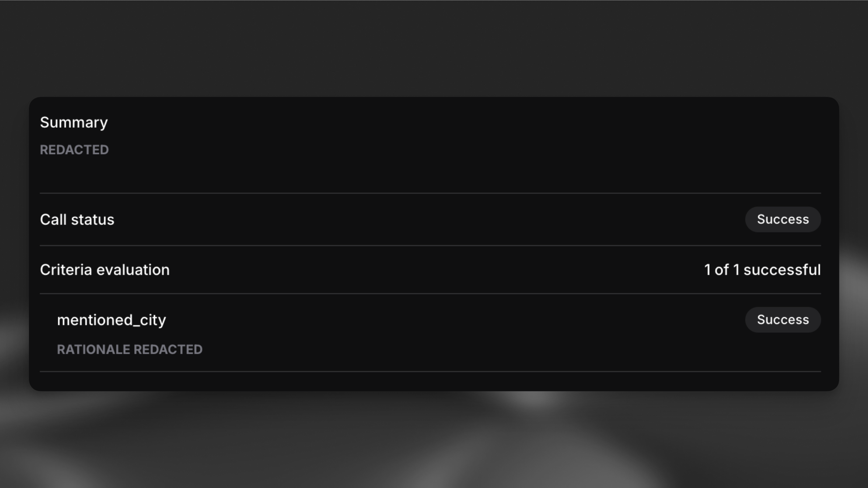The width and height of the screenshot is (868, 488).
Task: Open the mentioned_city criterion
Action: tap(112, 320)
